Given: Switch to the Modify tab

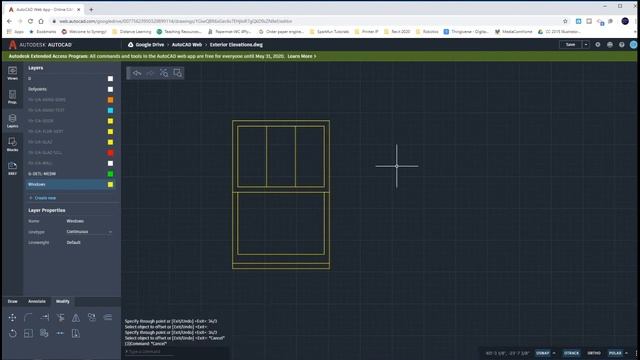Looking at the screenshot, I should pos(62,301).
